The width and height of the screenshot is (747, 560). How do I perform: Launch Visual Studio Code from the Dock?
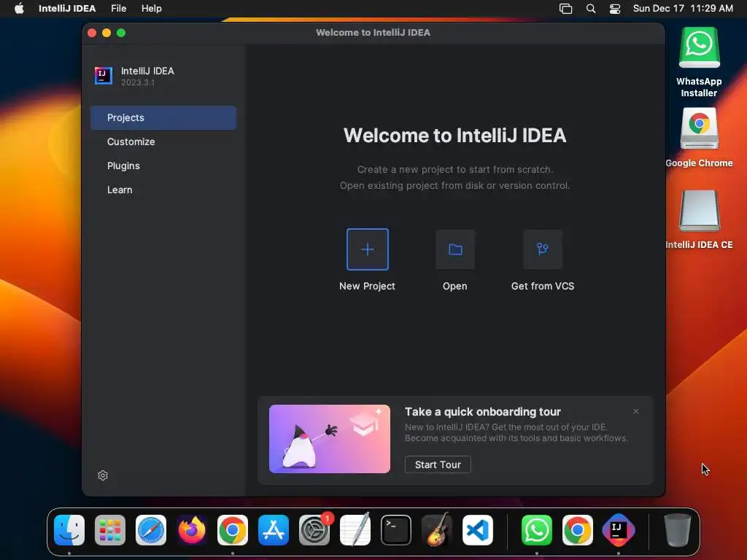pyautogui.click(x=478, y=530)
